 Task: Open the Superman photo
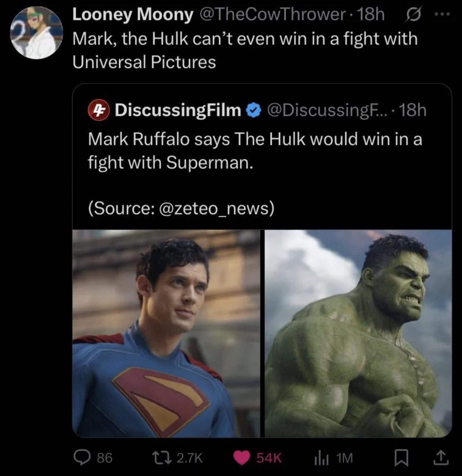pyautogui.click(x=166, y=333)
